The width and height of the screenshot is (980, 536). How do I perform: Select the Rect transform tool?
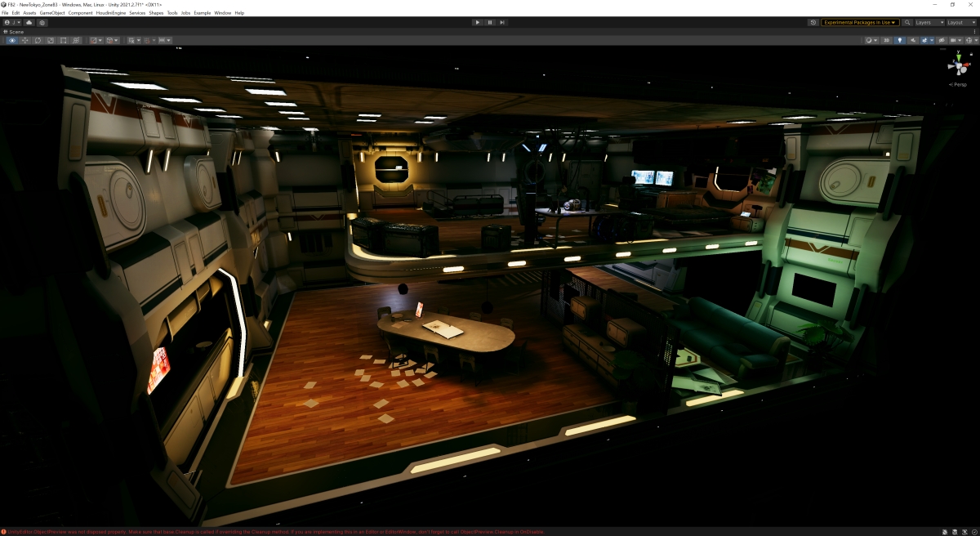pos(64,40)
